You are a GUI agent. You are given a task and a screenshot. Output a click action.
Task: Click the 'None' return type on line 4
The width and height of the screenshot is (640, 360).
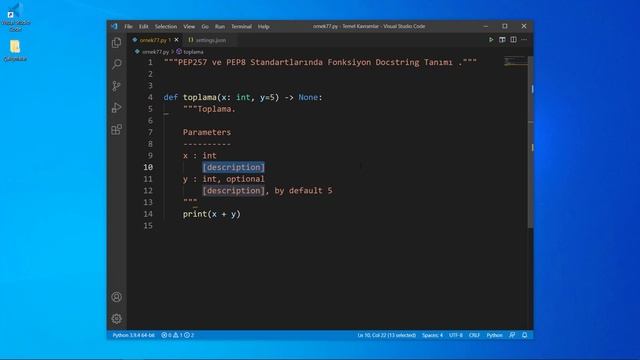308,97
